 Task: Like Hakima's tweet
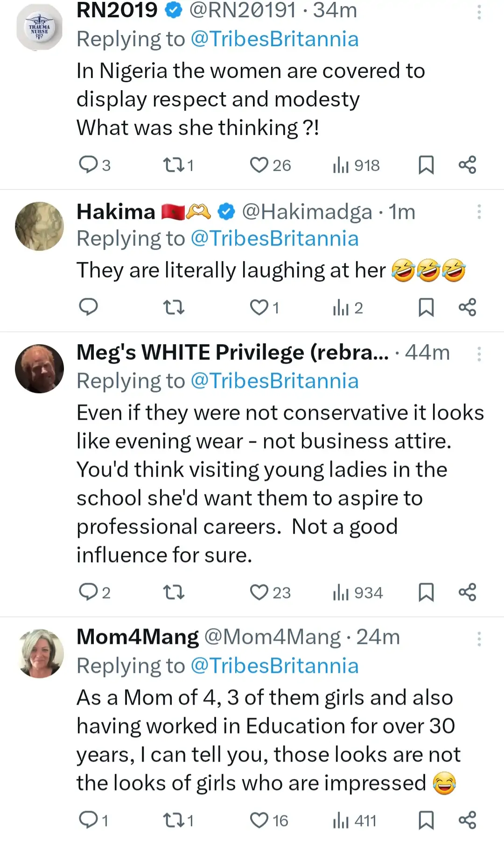click(x=259, y=307)
